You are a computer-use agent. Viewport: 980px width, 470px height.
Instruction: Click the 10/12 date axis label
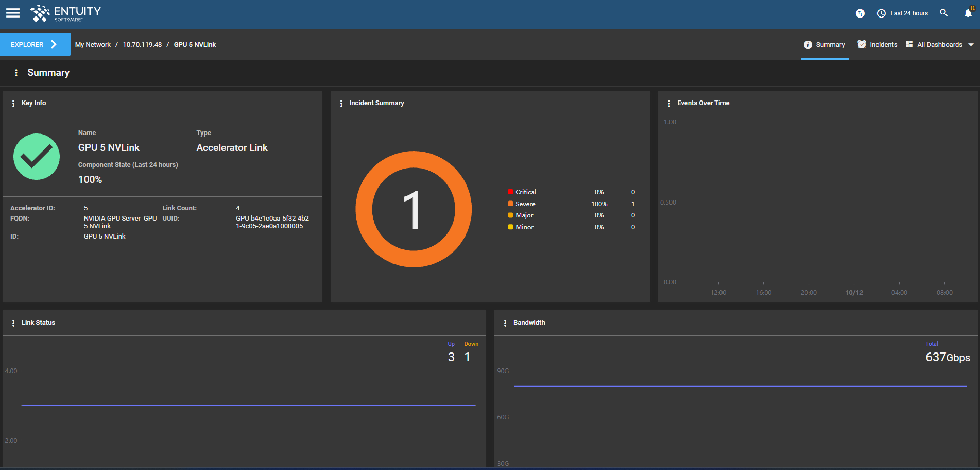(x=854, y=293)
